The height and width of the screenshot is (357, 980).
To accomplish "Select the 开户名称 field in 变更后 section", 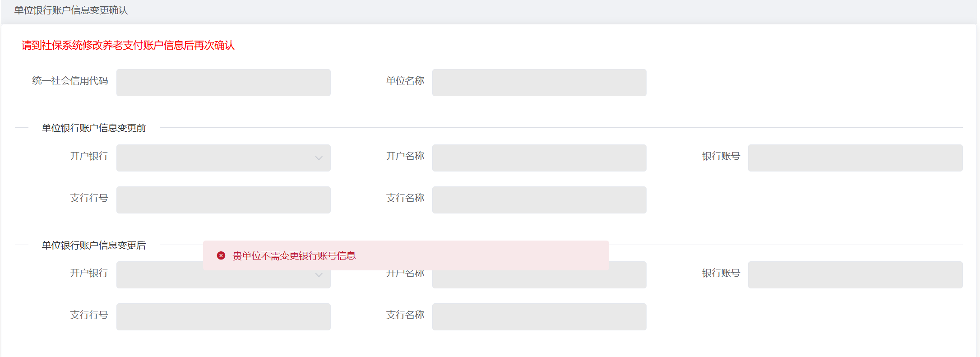I will coord(539,279).
